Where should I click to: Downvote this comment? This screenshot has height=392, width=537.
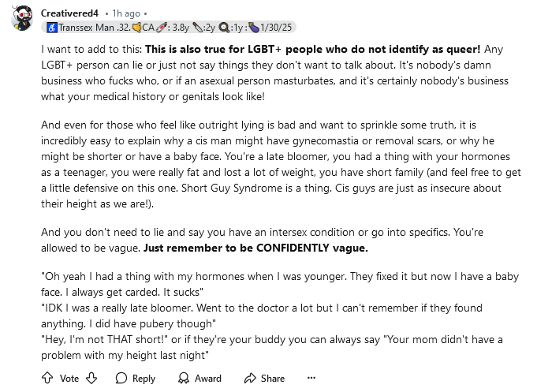click(x=91, y=378)
